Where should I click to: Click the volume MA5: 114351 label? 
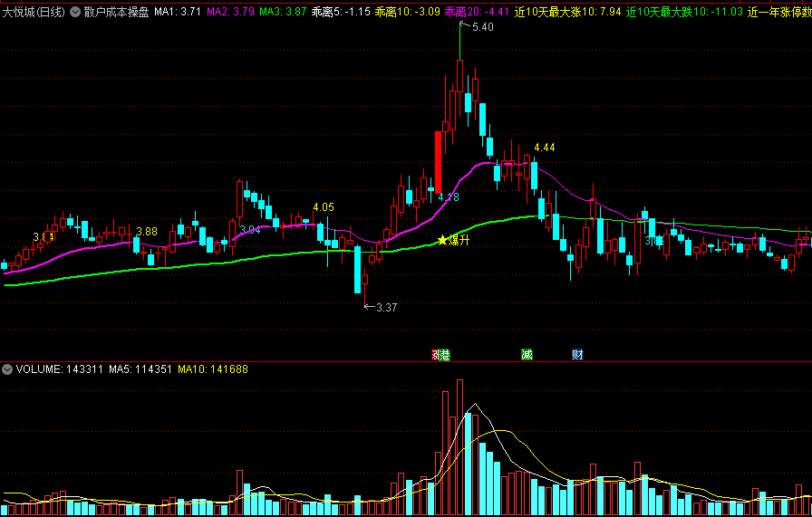[140, 369]
